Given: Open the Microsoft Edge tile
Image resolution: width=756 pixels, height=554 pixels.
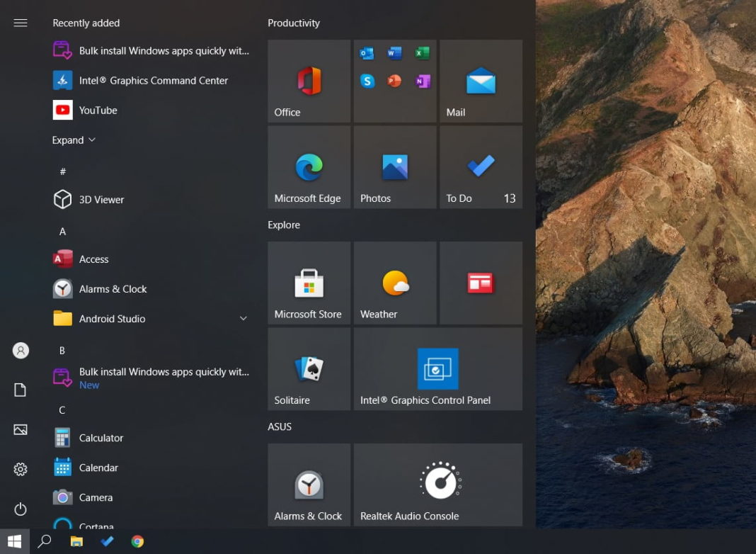Looking at the screenshot, I should tap(309, 167).
